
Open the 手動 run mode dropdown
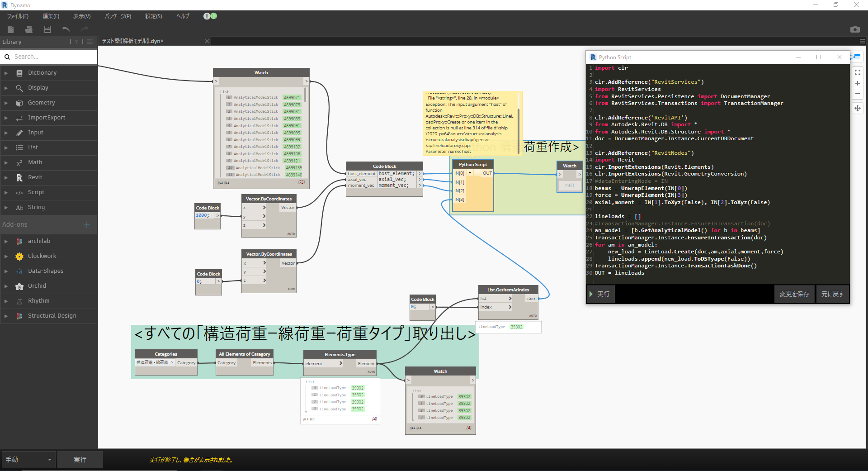pyautogui.click(x=28, y=460)
